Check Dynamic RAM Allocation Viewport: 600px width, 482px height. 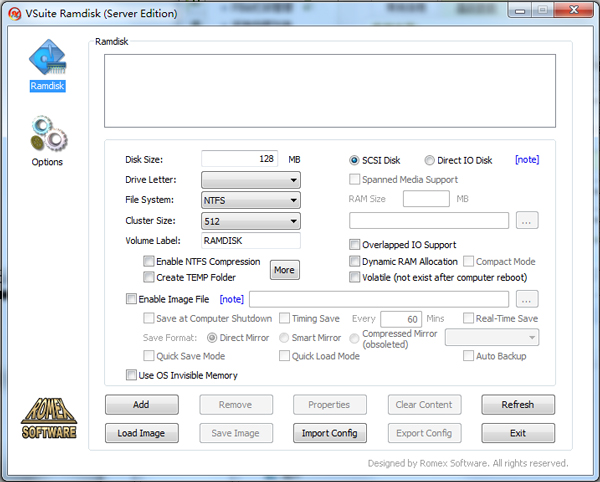pos(355,261)
